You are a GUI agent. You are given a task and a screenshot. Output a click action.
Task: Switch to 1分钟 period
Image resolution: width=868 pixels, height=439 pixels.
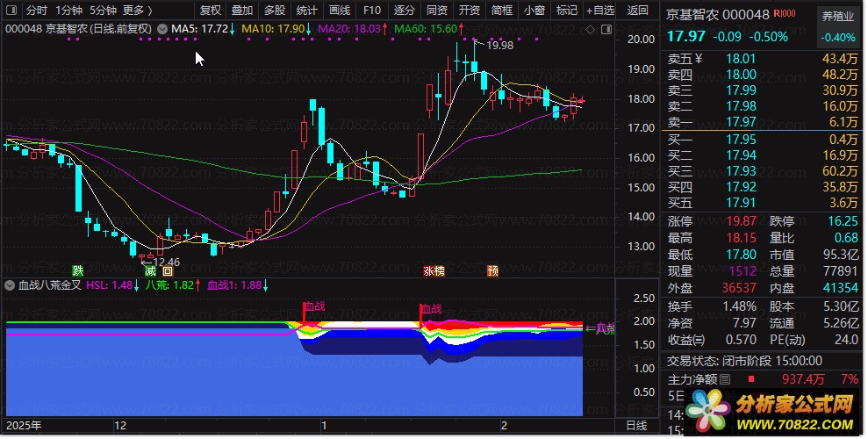68,10
